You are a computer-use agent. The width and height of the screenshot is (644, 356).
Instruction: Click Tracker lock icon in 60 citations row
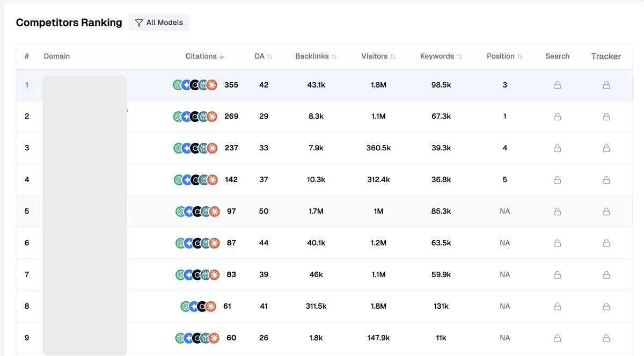click(606, 338)
